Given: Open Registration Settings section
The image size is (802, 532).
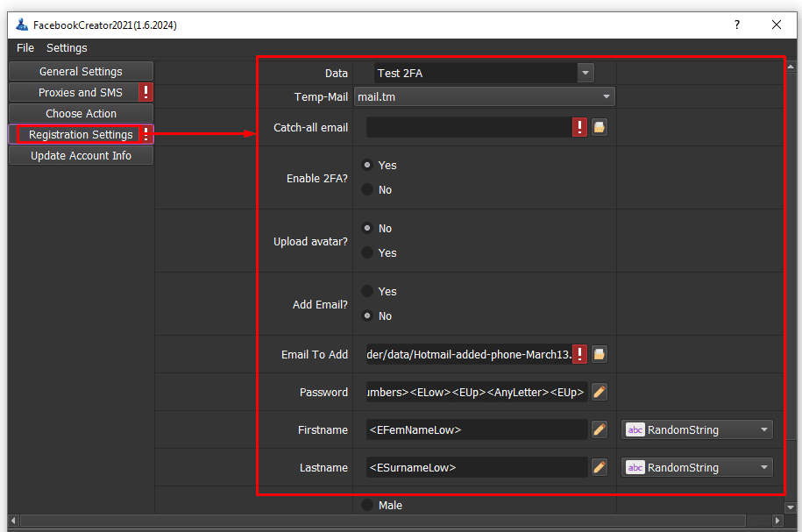Looking at the screenshot, I should click(x=81, y=135).
